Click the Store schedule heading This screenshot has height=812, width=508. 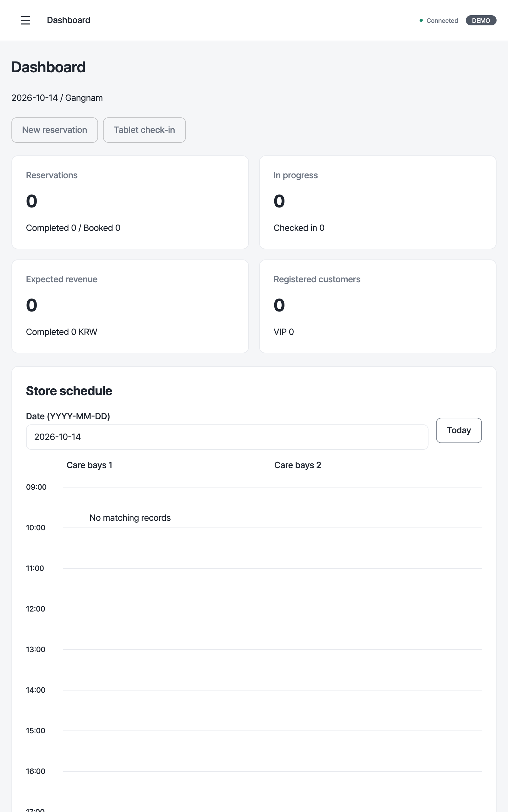(69, 391)
